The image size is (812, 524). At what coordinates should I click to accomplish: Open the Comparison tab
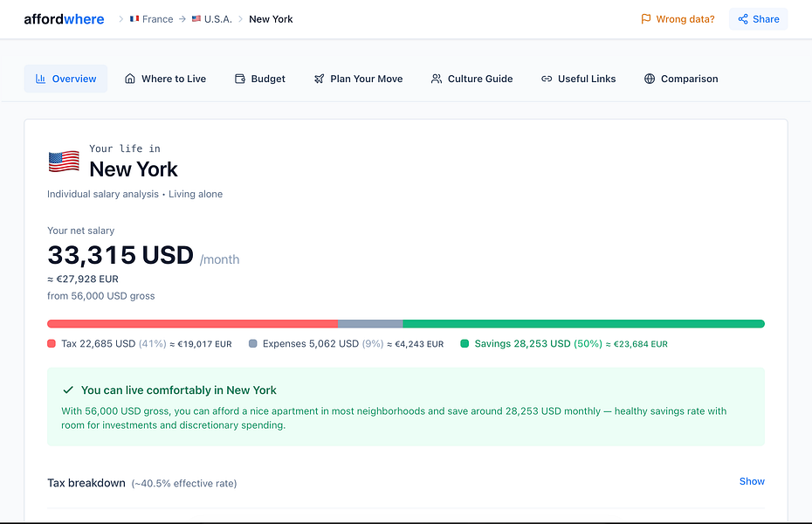tap(681, 79)
